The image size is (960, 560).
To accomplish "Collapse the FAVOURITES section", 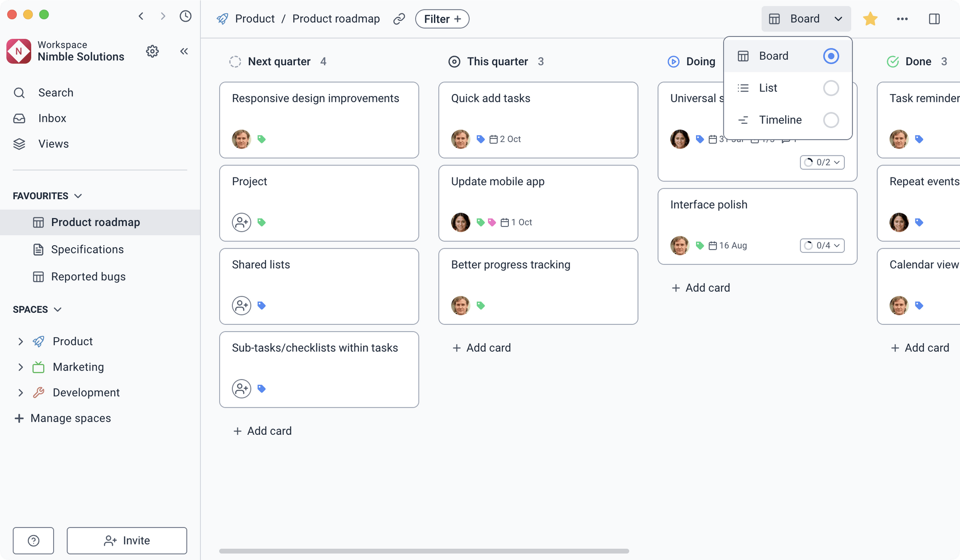I will tap(78, 196).
